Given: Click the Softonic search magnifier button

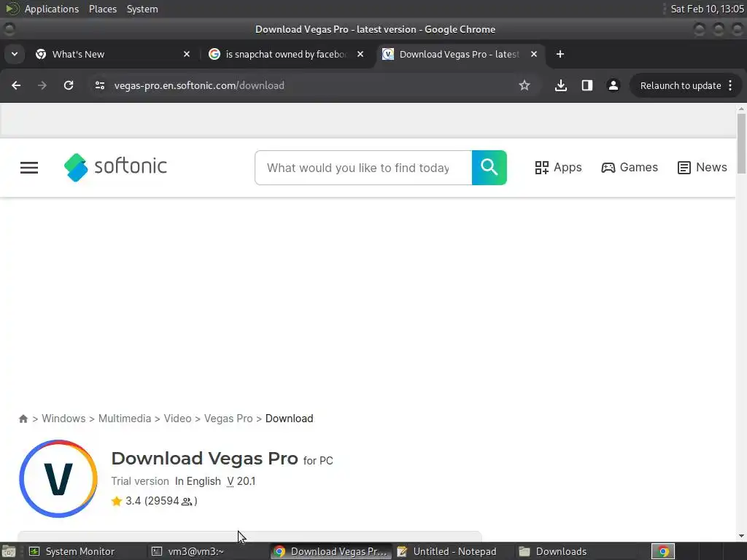Looking at the screenshot, I should pyautogui.click(x=489, y=168).
